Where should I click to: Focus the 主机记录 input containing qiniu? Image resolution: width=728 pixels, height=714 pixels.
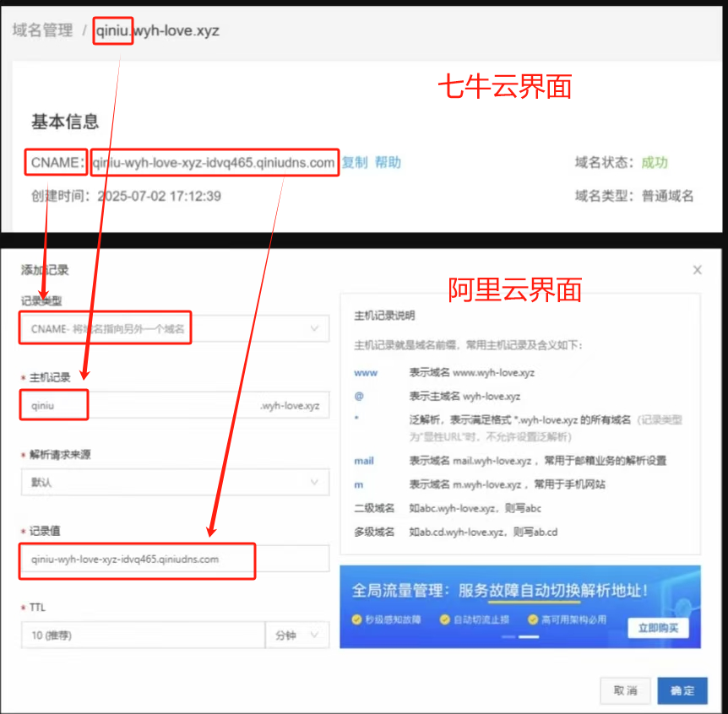tap(135, 405)
